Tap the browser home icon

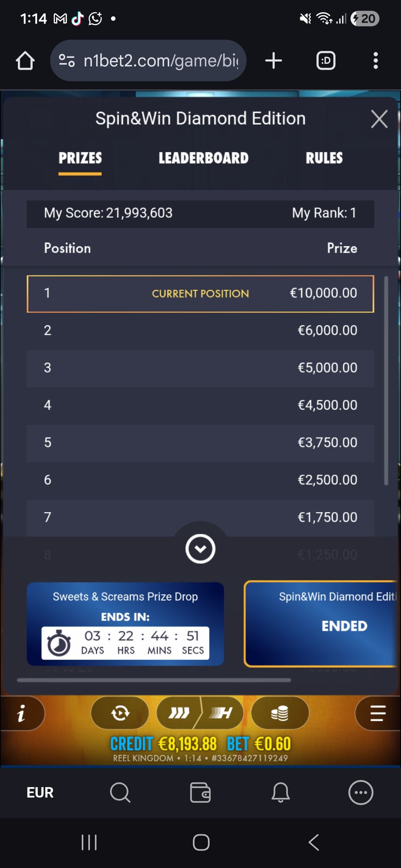pos(25,60)
